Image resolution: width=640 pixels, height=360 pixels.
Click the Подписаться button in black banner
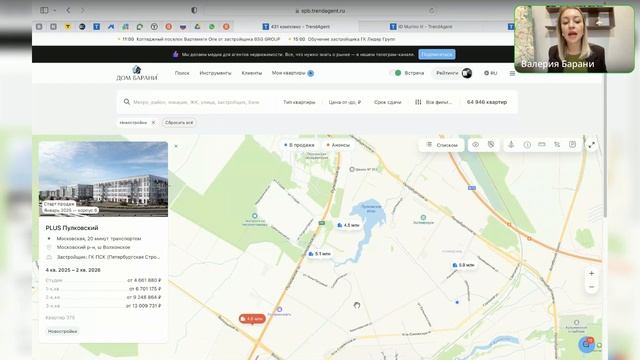point(437,54)
